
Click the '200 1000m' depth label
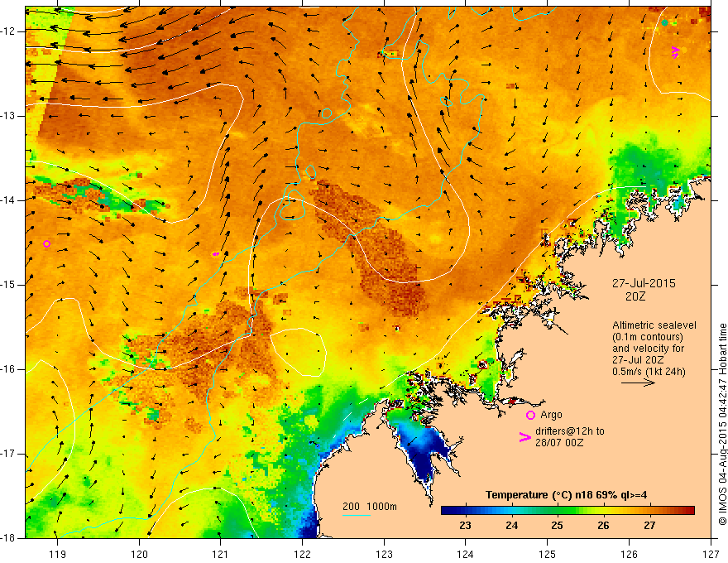(x=370, y=507)
